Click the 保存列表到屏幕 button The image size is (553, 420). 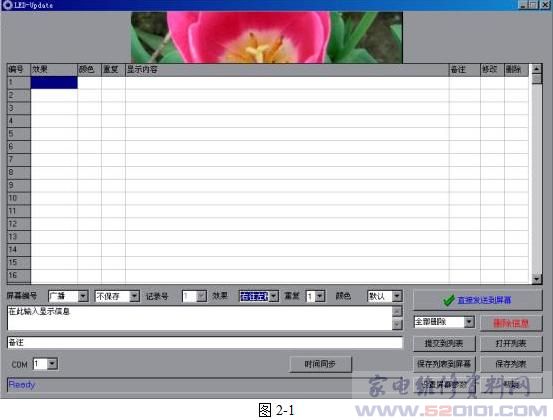pos(444,364)
